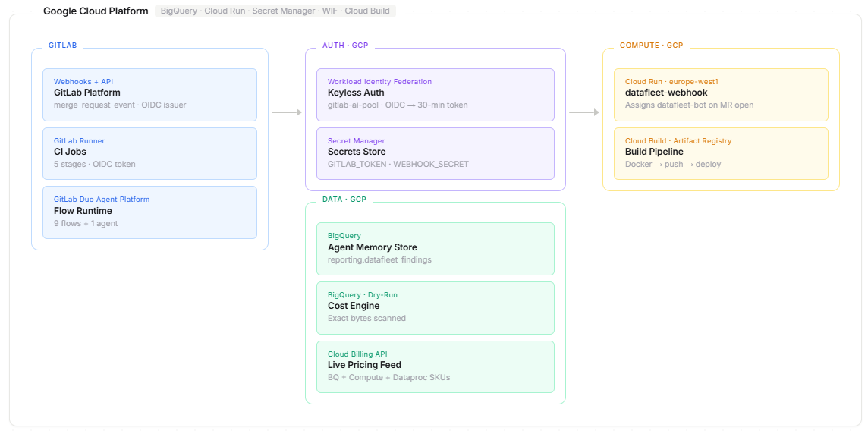Open the Build Pipeline card

click(x=721, y=153)
